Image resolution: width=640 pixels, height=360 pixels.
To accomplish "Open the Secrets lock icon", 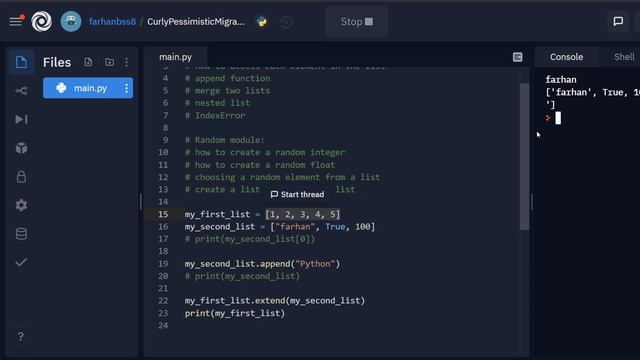I will click(21, 176).
